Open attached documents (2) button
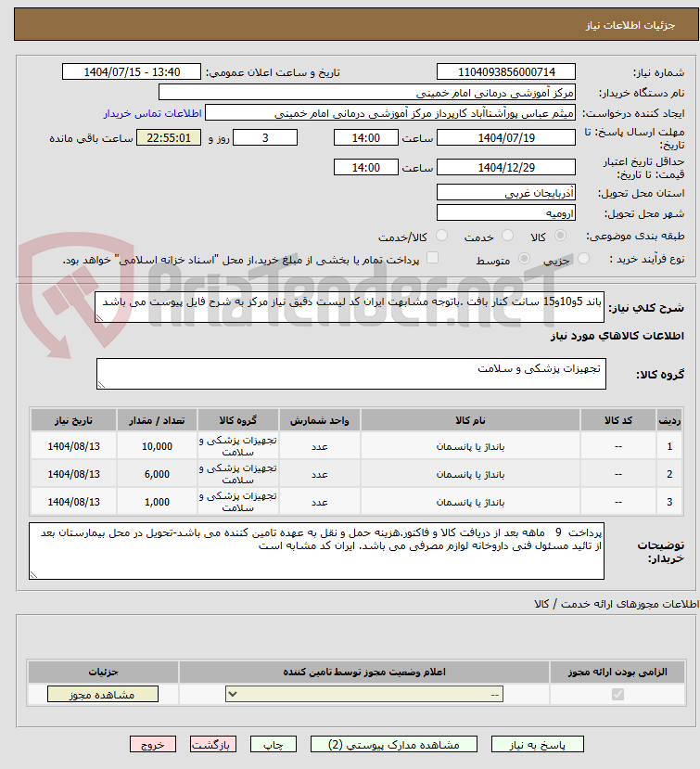 pyautogui.click(x=394, y=745)
